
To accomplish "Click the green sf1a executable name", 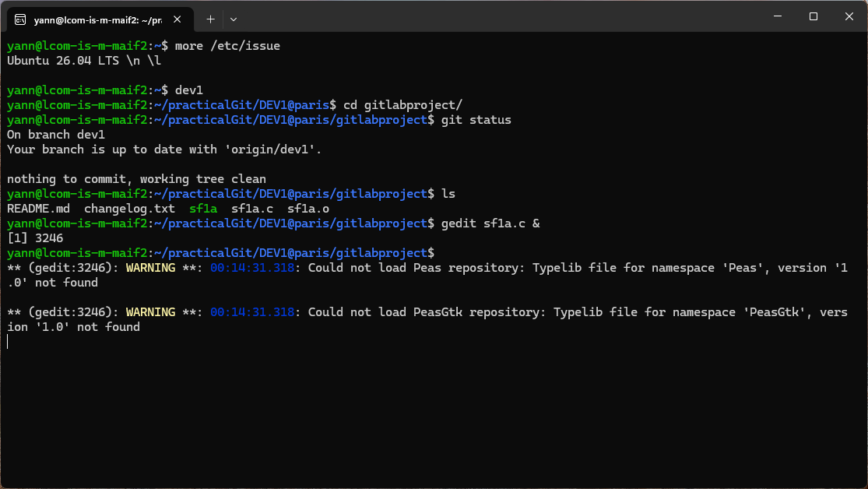I will coord(203,209).
